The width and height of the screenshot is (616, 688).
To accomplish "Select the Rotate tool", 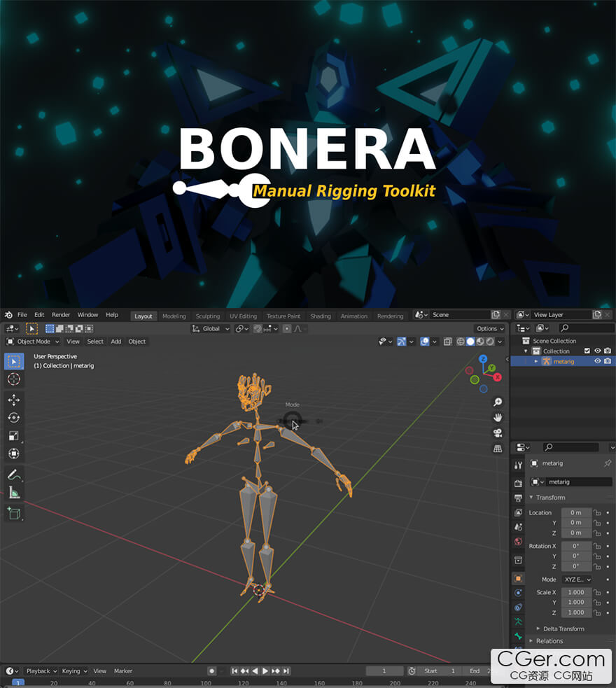I will click(x=14, y=418).
